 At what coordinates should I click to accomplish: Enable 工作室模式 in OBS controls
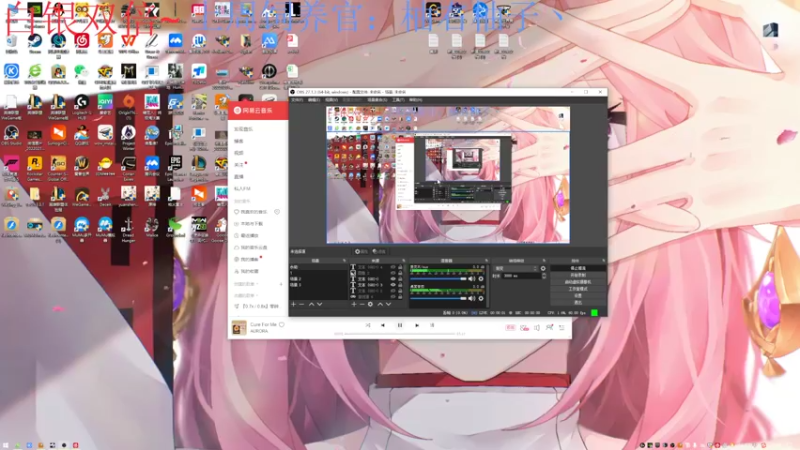(x=578, y=289)
